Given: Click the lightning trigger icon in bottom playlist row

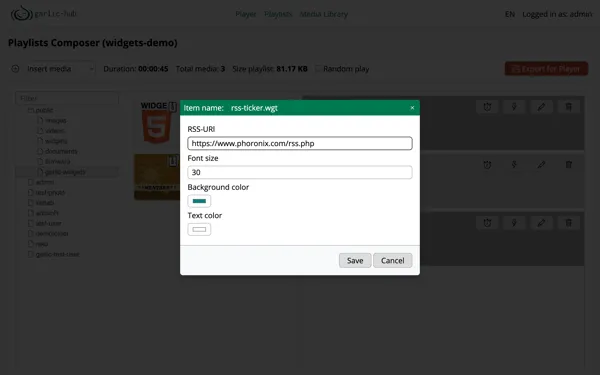Looking at the screenshot, I should pyautogui.click(x=514, y=223).
